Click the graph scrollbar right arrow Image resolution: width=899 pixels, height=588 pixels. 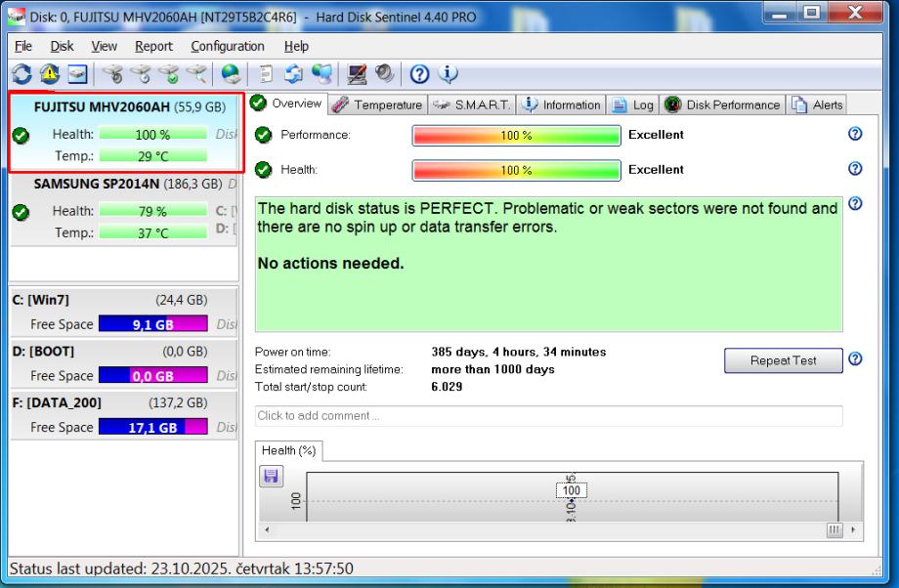[x=853, y=530]
